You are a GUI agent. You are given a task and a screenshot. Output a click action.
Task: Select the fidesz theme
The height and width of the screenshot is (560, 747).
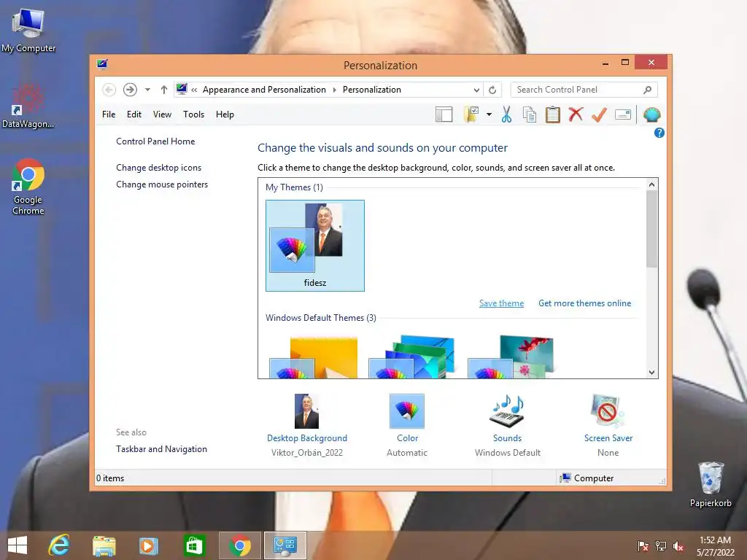pos(315,245)
